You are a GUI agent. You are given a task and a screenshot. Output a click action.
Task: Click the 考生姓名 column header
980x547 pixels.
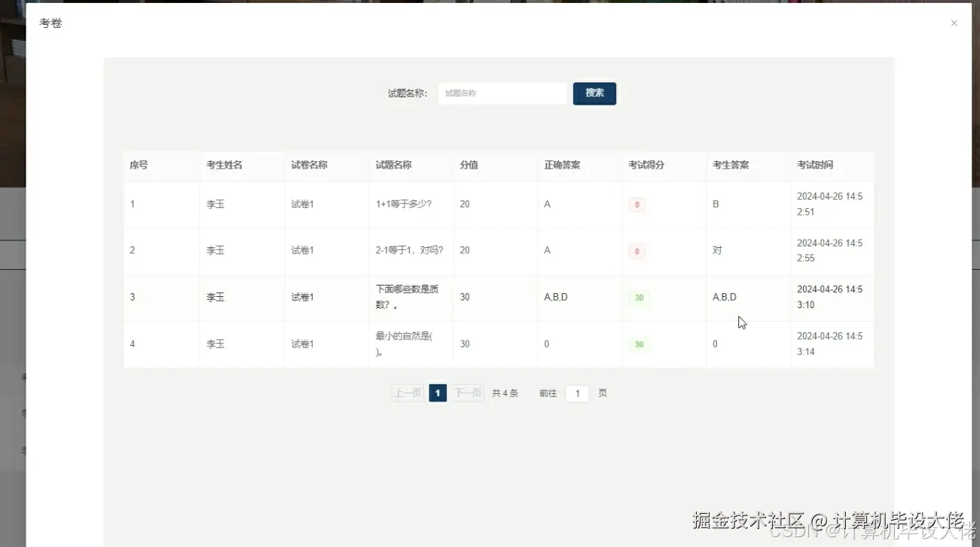(x=224, y=165)
